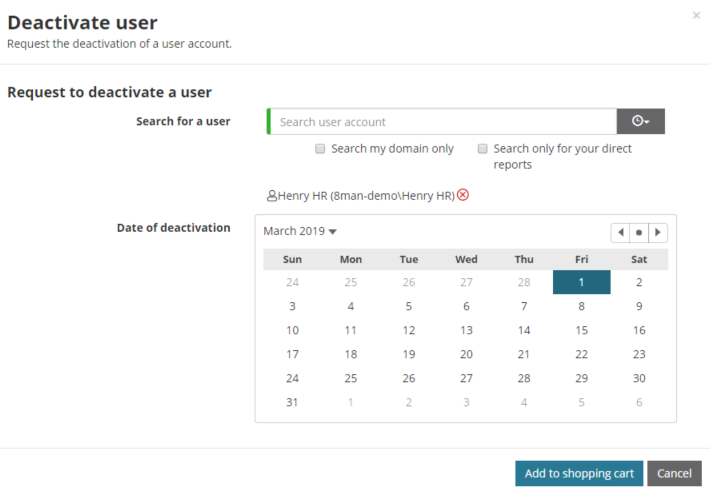
Task: Jump to today using the dot button
Action: 639,232
